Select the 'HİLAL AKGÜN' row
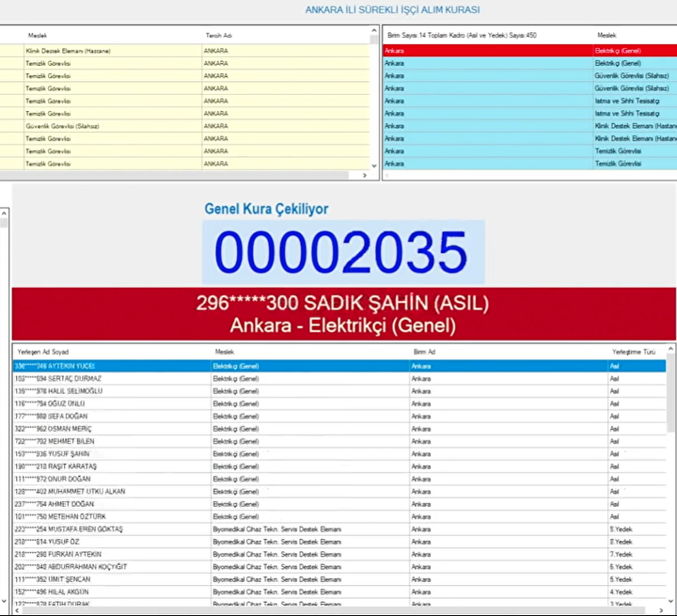 click(339, 592)
